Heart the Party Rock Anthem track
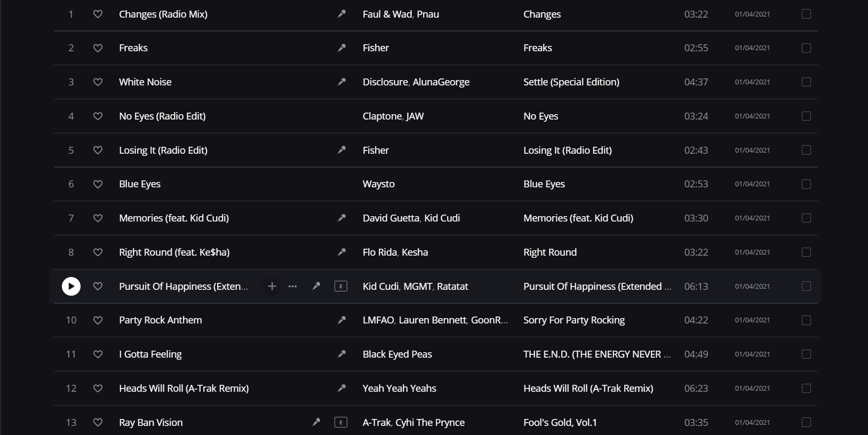The height and width of the screenshot is (435, 868). [98, 320]
